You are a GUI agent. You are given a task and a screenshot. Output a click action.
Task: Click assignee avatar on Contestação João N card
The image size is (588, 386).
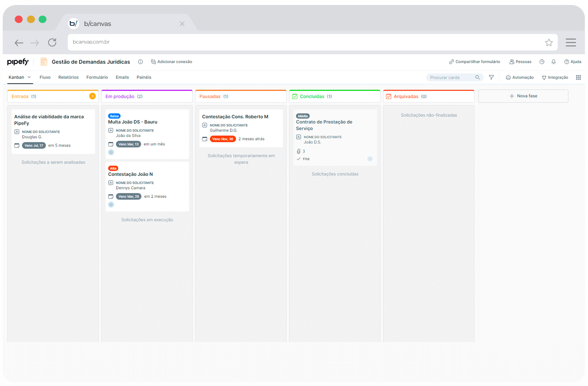[x=111, y=205]
